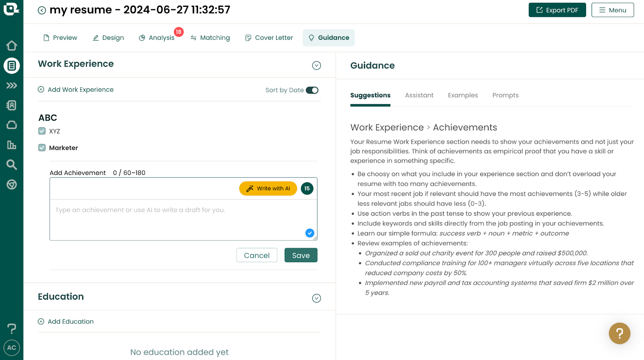Open the Cover Letter tab
Screen dimensions: 644x360
269,38
